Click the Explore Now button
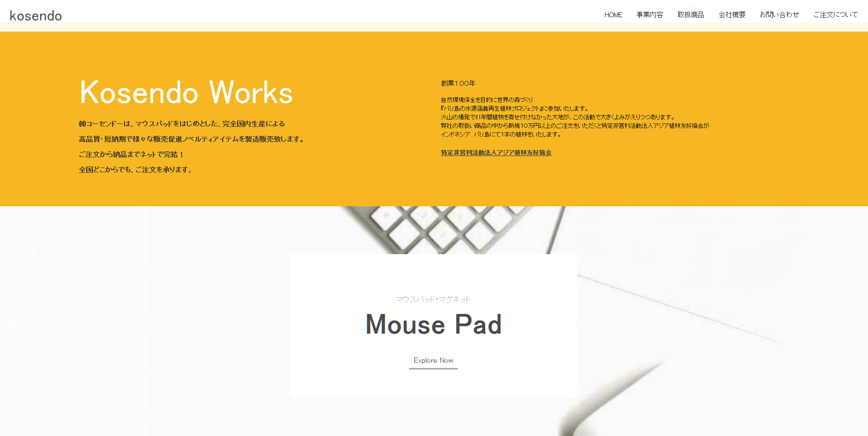 tap(434, 361)
